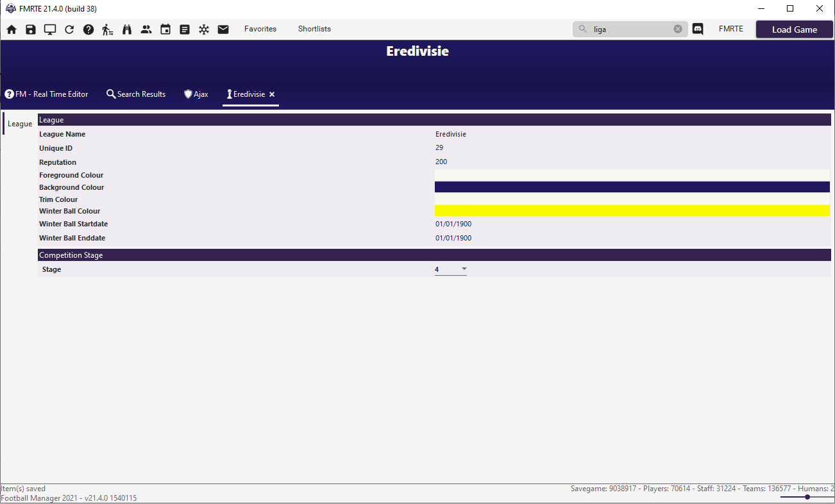Open the Discord icon link
Screen dimensions: 835x504
click(x=698, y=29)
